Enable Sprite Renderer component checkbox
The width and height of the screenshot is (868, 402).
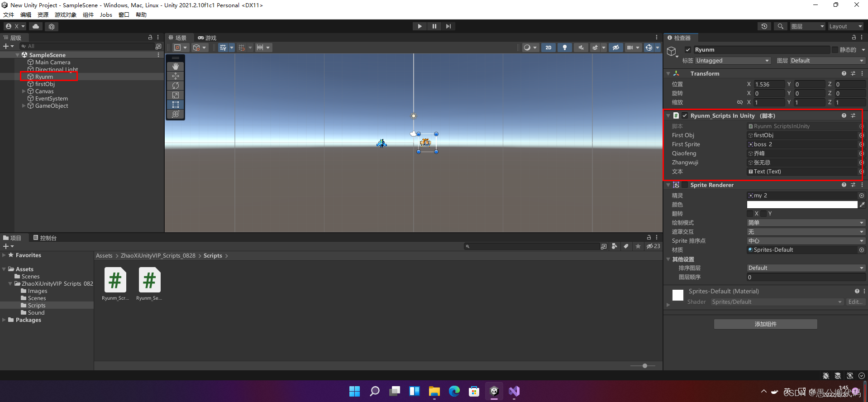point(685,185)
